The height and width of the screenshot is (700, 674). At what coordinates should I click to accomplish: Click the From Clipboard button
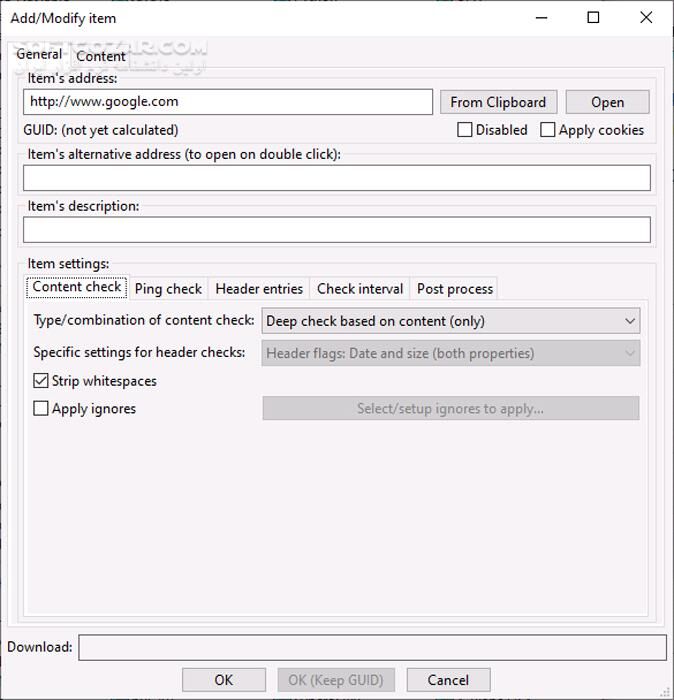pyautogui.click(x=498, y=102)
